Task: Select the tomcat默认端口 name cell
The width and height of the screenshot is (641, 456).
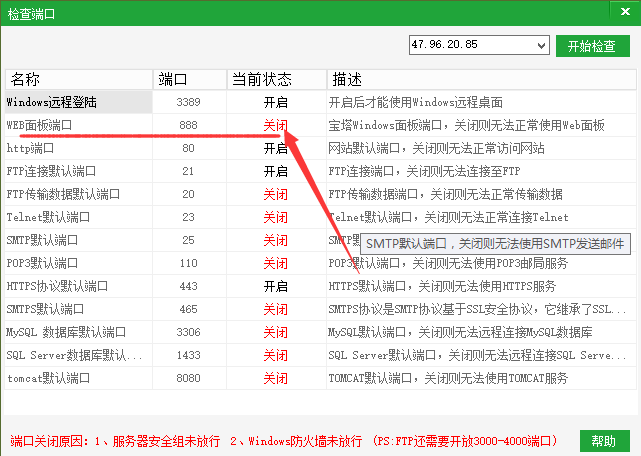Action: pyautogui.click(x=78, y=378)
